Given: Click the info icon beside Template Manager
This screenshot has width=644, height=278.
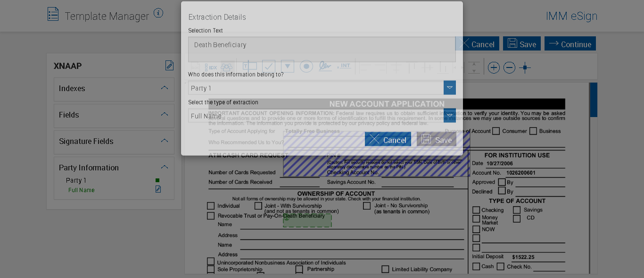Looking at the screenshot, I should point(158,13).
